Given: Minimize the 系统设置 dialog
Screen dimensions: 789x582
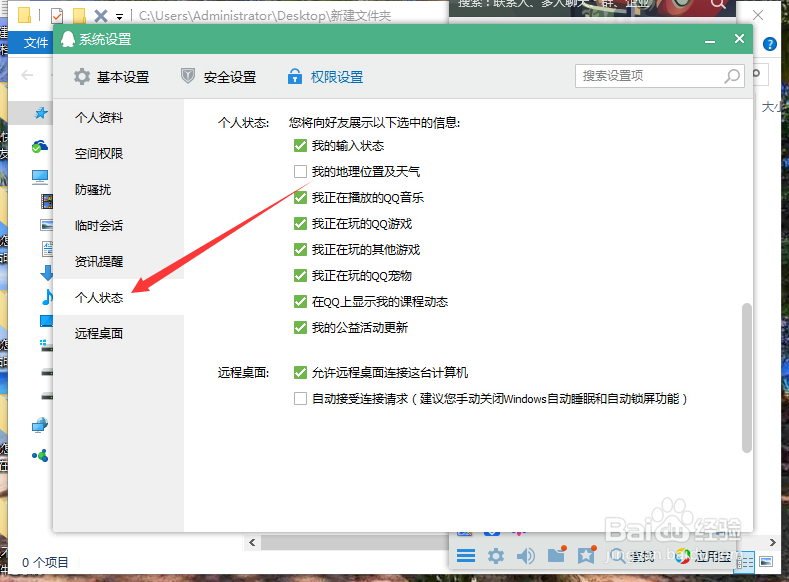Looking at the screenshot, I should (710, 40).
